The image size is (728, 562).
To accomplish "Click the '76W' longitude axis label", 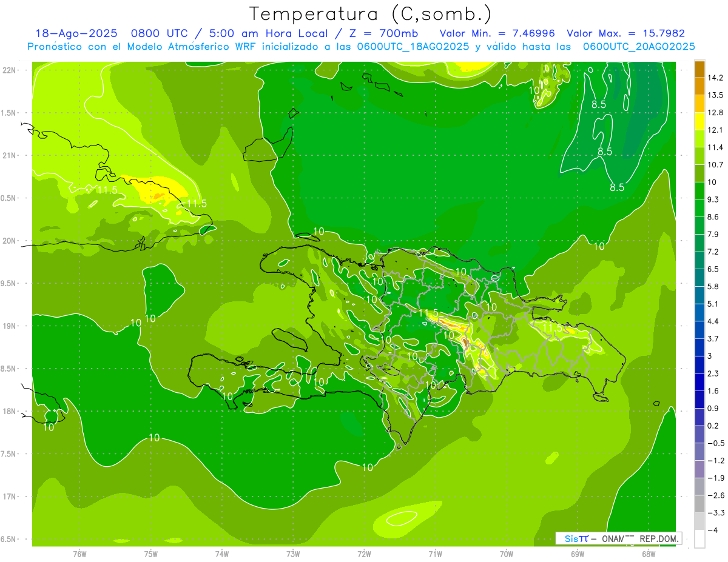I will tap(79, 554).
